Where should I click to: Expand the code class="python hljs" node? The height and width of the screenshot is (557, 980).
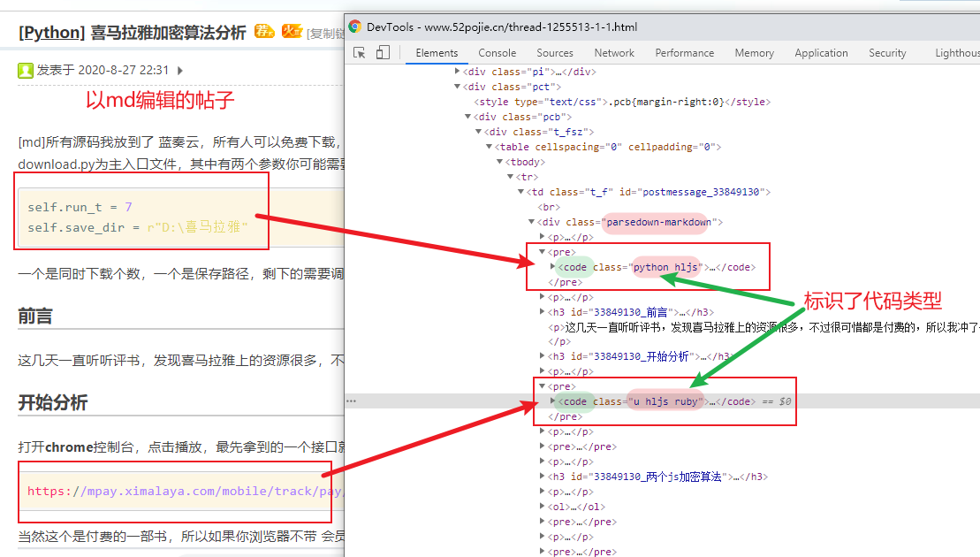(552, 266)
